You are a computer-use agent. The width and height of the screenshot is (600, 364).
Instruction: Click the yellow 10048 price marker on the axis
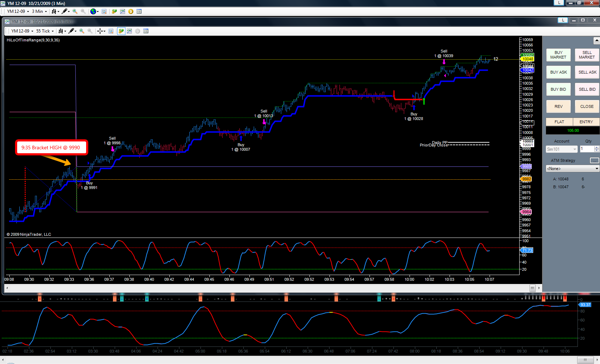pyautogui.click(x=527, y=59)
